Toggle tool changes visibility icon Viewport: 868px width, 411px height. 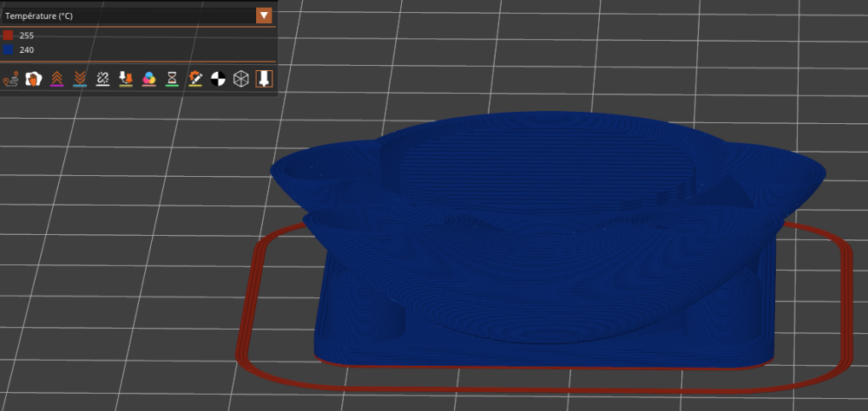tap(126, 79)
